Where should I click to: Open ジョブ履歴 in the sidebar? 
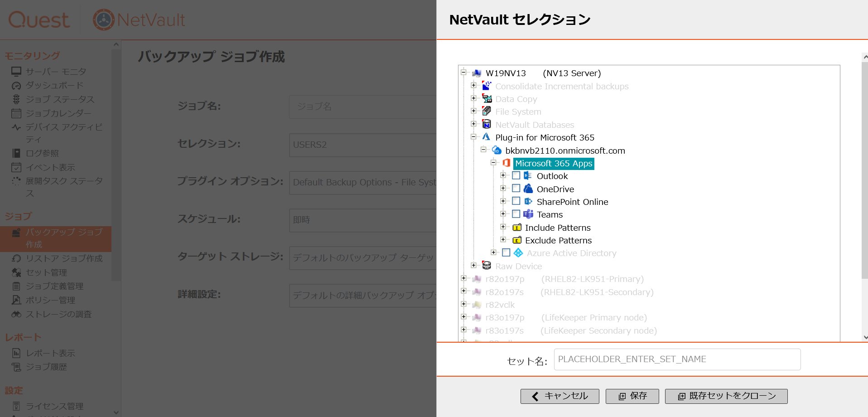pos(46,367)
